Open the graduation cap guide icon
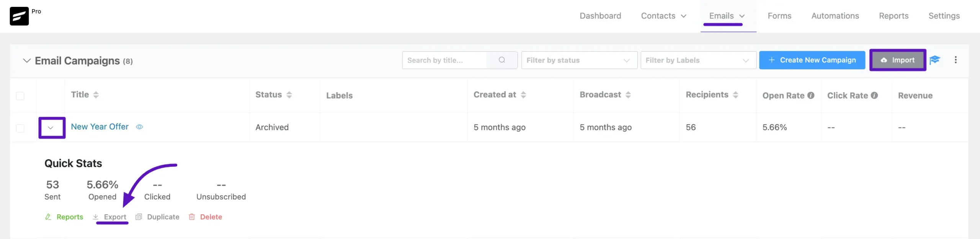Screen dimensions: 980x239 [x=935, y=60]
